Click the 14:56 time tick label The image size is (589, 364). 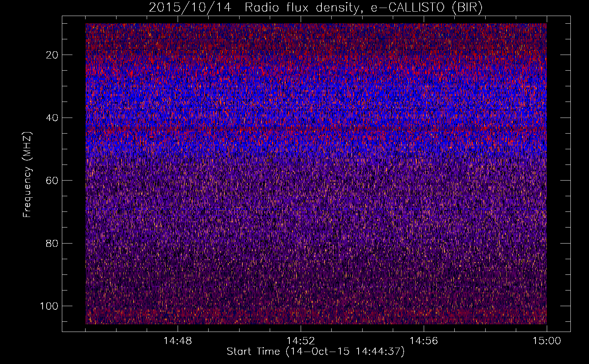(424, 341)
